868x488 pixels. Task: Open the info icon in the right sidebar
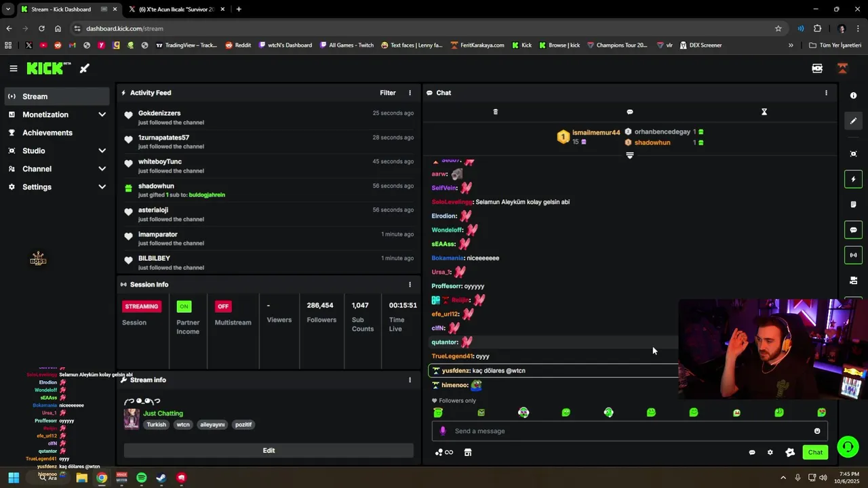click(x=854, y=96)
